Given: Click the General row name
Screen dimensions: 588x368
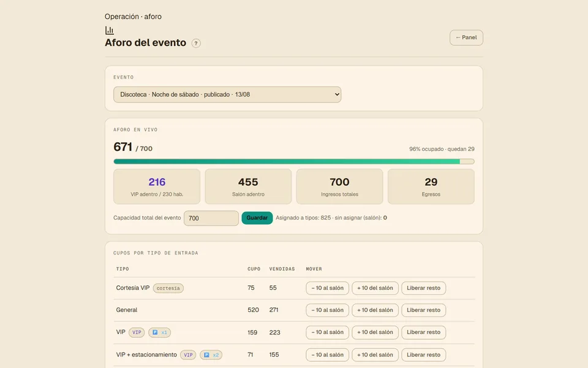Looking at the screenshot, I should pos(127,310).
